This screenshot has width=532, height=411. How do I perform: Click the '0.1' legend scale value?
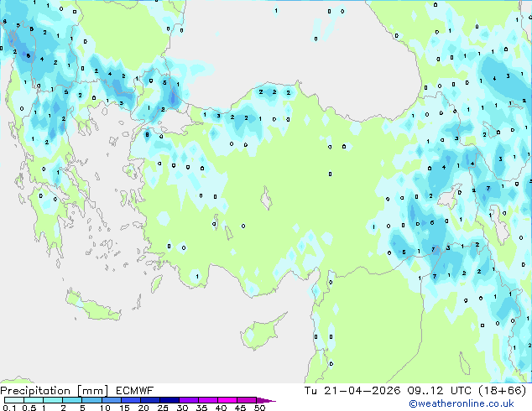[x=9, y=408]
